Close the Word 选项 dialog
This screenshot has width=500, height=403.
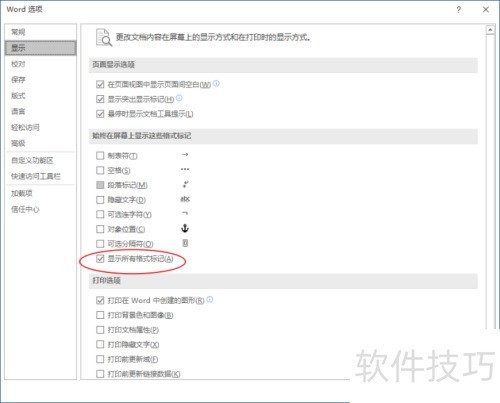click(x=486, y=10)
